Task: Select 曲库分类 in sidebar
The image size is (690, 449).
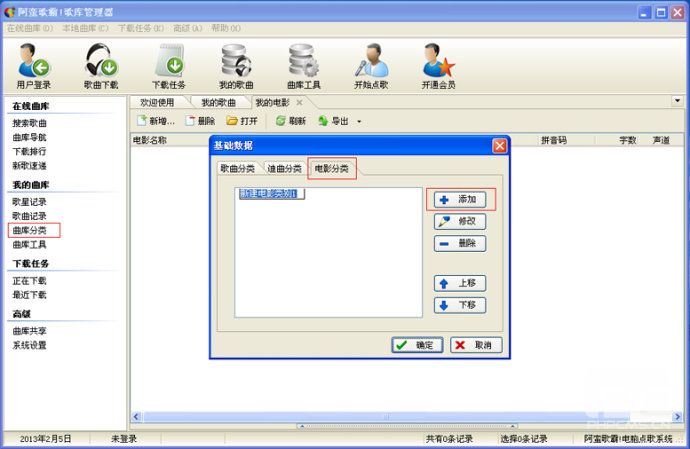Action: 29,230
